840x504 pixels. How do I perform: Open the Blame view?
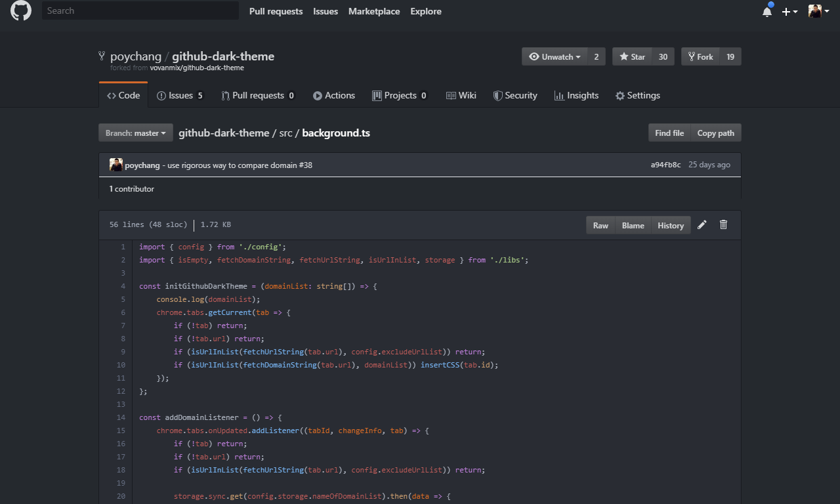tap(633, 225)
